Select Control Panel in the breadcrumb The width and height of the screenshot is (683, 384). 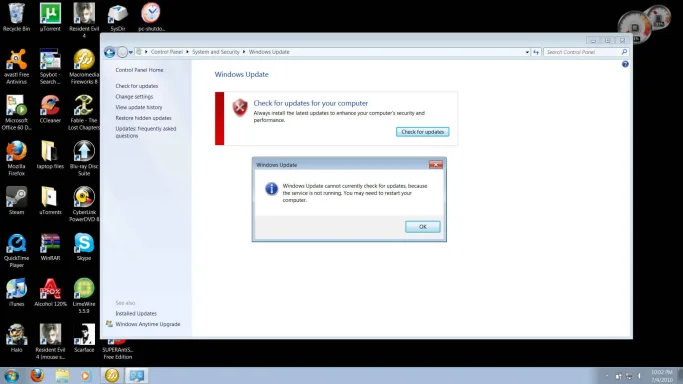(166, 52)
